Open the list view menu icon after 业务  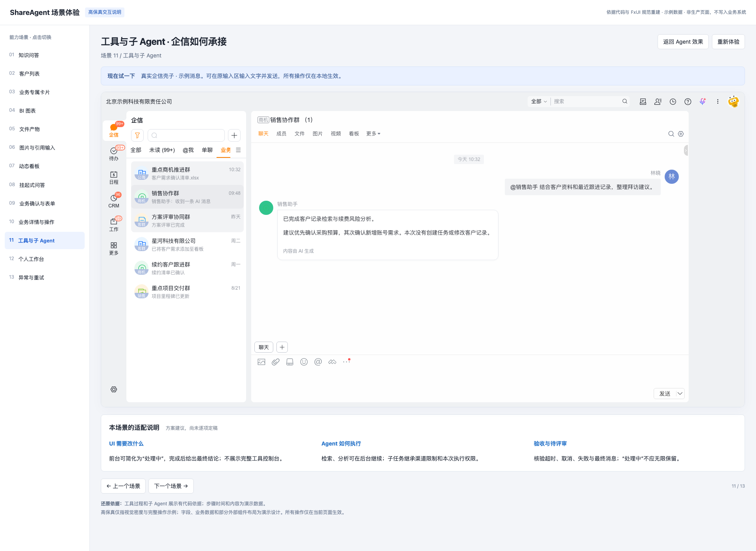[238, 150]
